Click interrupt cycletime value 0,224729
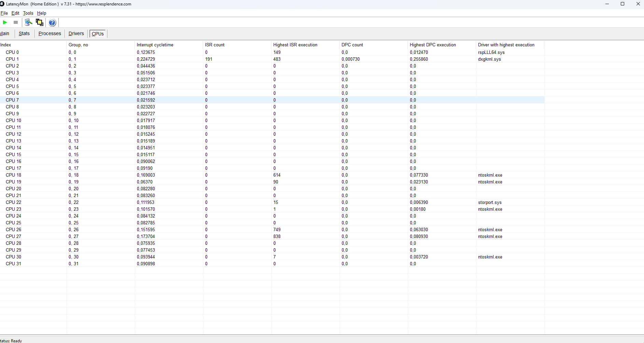 coord(146,59)
